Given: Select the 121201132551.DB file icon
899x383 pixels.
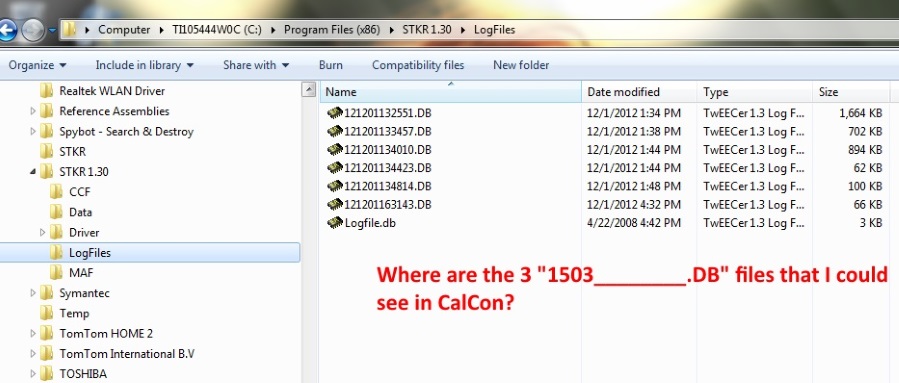Looking at the screenshot, I should tap(335, 113).
